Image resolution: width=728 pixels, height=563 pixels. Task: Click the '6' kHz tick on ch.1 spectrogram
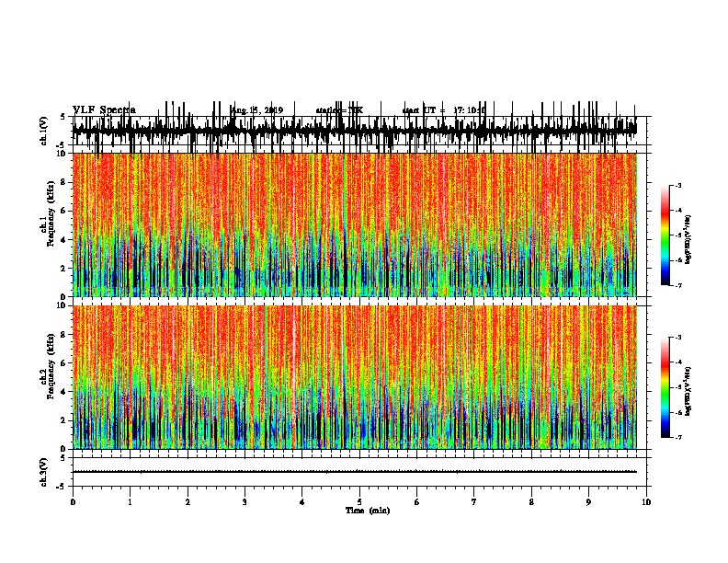pos(64,211)
